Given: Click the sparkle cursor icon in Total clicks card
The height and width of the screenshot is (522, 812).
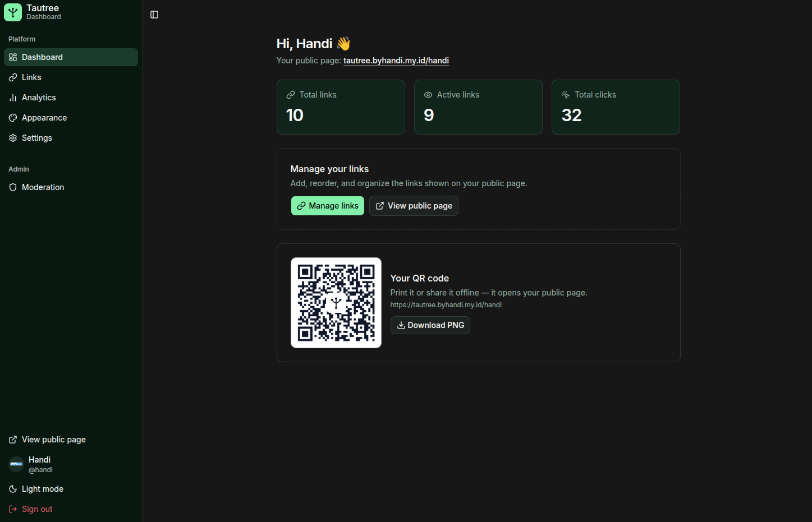Looking at the screenshot, I should [566, 95].
